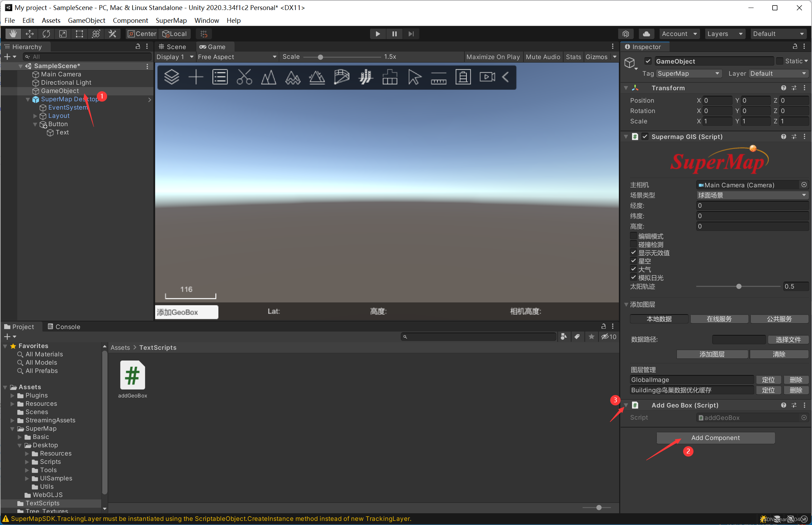
Task: Select the layers icon in the SuperMap scene toolbar
Action: click(172, 77)
